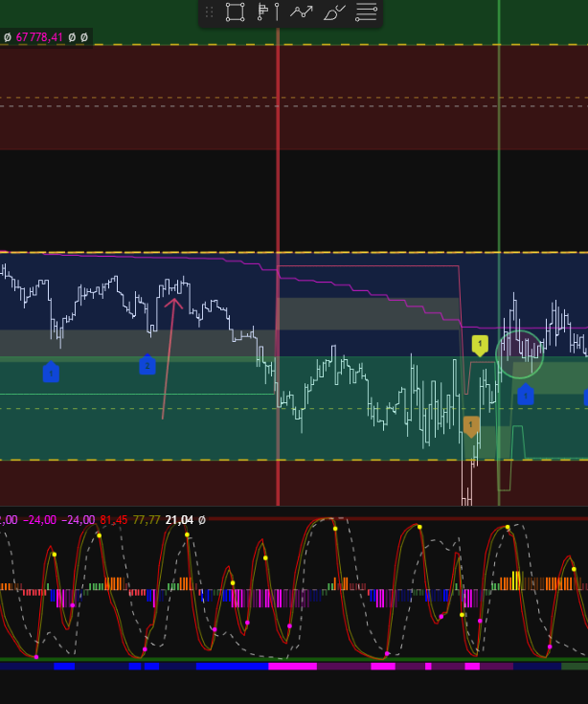Select the blue marker under green circle

pos(525,394)
